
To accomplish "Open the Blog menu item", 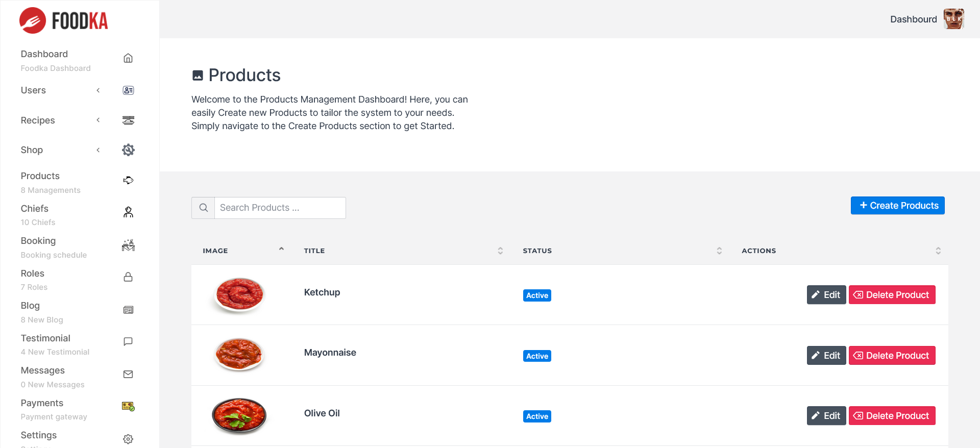I will click(x=30, y=306).
